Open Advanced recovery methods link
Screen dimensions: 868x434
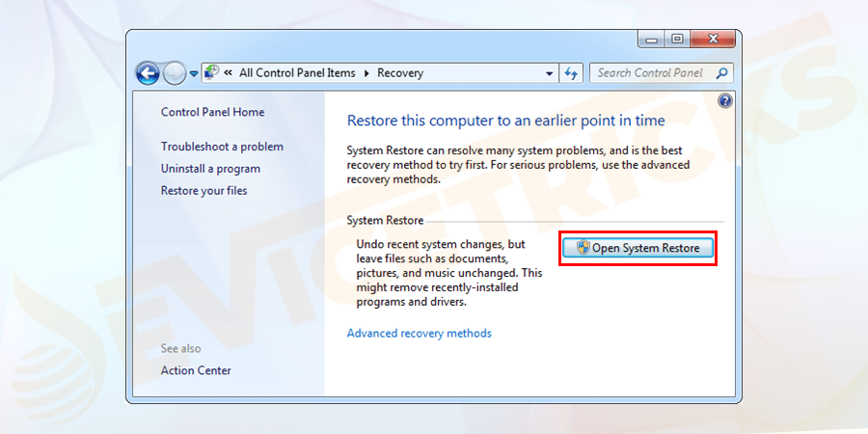(420, 334)
